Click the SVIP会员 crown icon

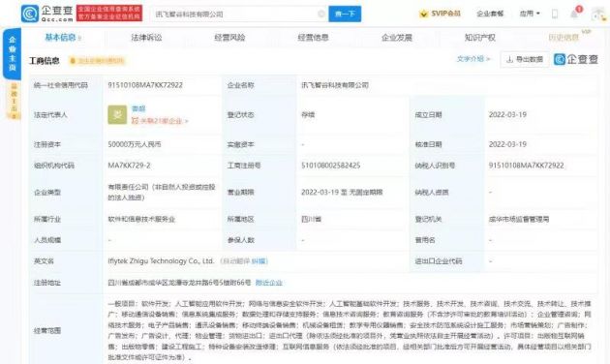pyautogui.click(x=424, y=14)
